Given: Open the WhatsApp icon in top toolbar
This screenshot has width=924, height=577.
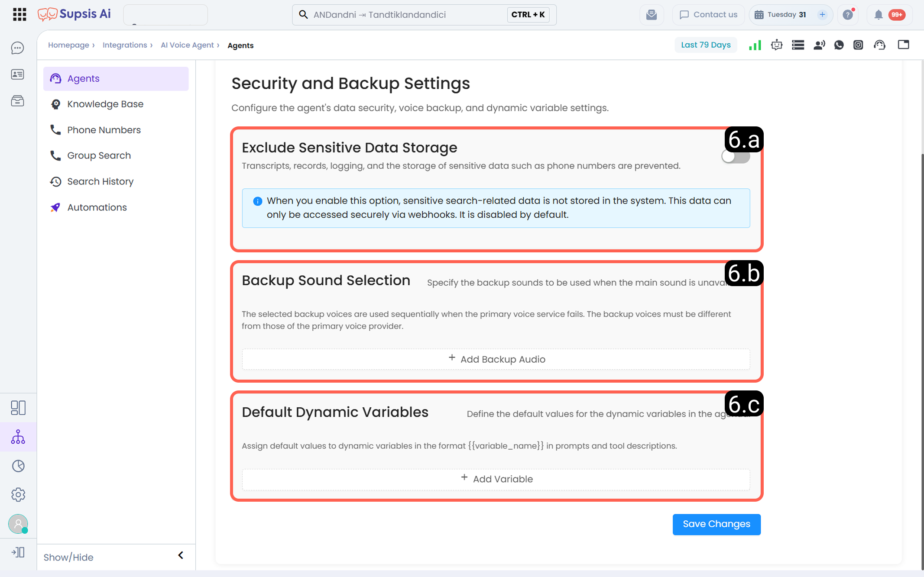Looking at the screenshot, I should (839, 45).
